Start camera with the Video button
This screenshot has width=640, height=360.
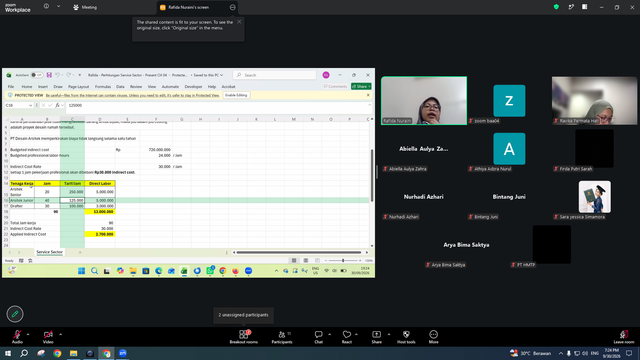coord(48,337)
